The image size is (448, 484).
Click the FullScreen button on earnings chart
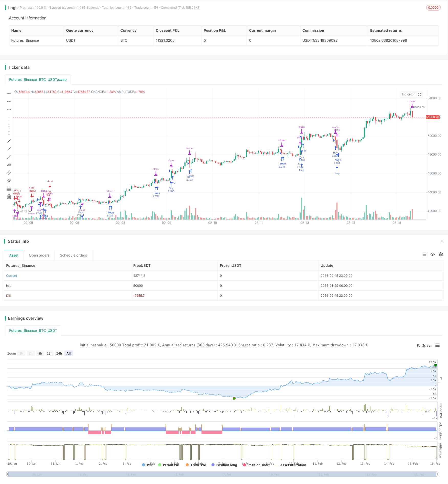[424, 345]
